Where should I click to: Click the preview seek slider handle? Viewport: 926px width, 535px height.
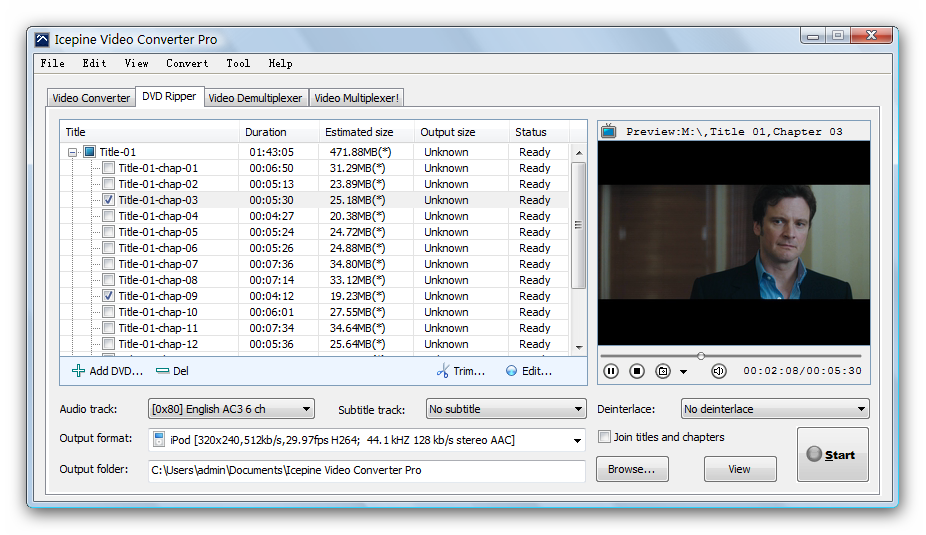(701, 355)
